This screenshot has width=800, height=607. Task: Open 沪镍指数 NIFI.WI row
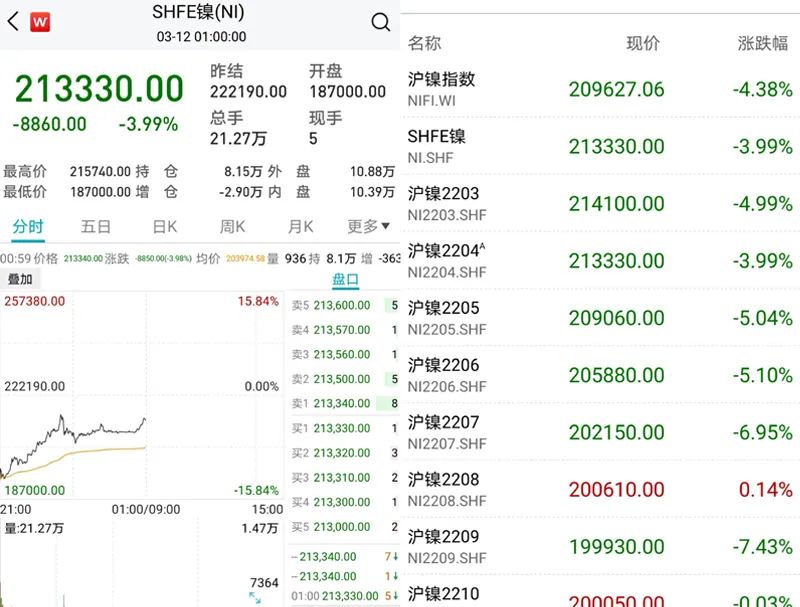click(x=600, y=89)
